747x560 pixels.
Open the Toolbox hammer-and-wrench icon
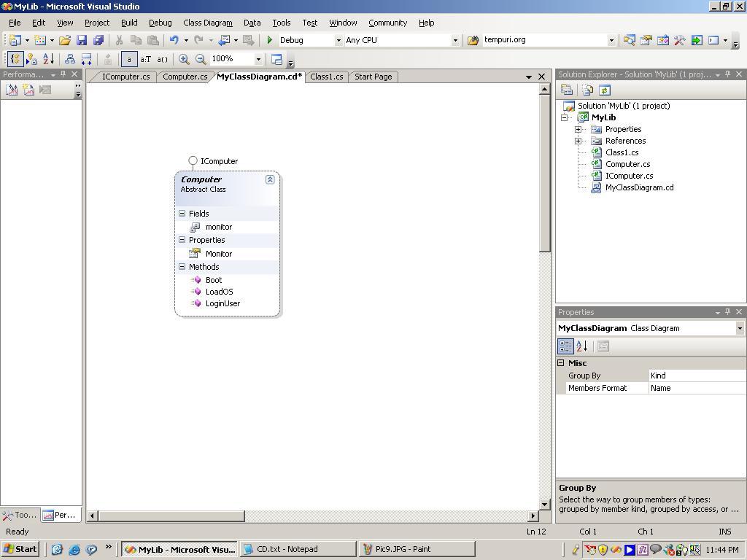point(679,41)
